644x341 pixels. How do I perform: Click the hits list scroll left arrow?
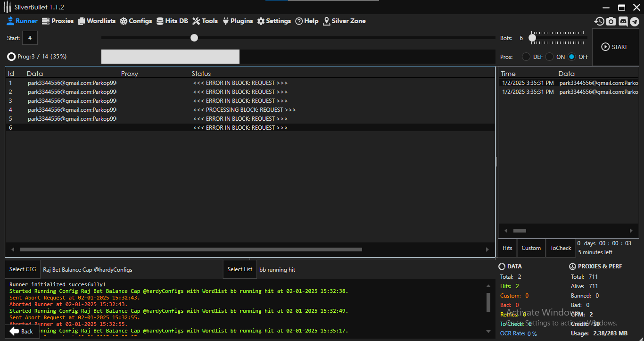[506, 231]
